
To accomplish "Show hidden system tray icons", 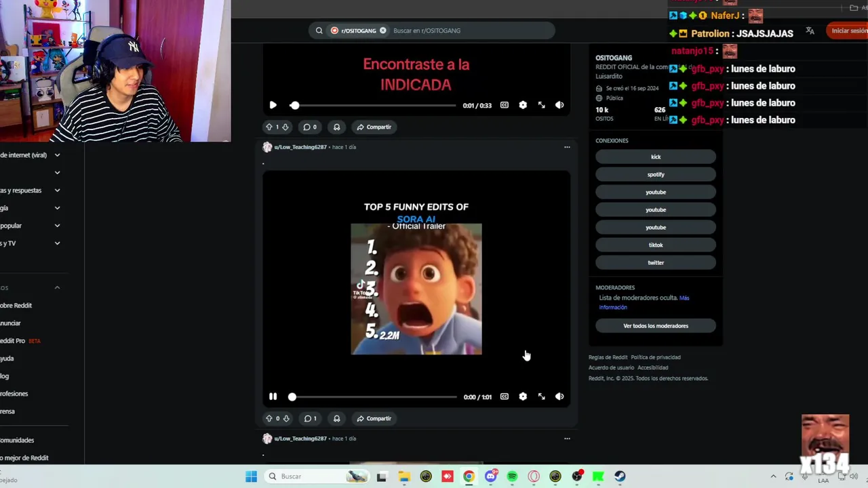I will [x=773, y=476].
